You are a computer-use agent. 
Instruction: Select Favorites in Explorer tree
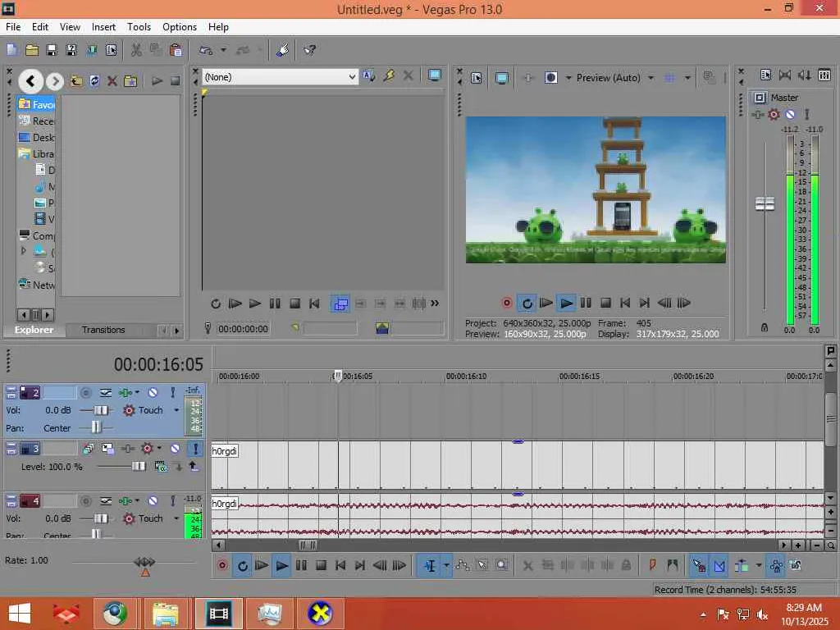[x=36, y=104]
